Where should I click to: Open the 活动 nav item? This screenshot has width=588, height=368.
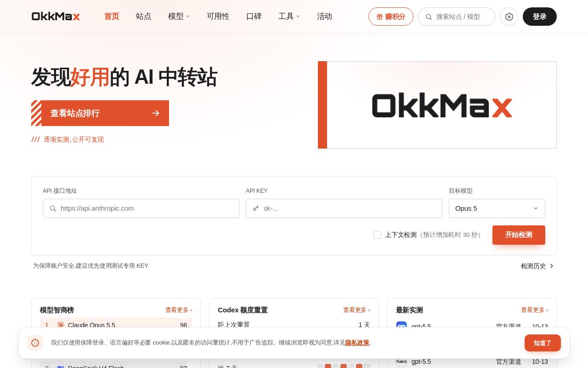[324, 17]
